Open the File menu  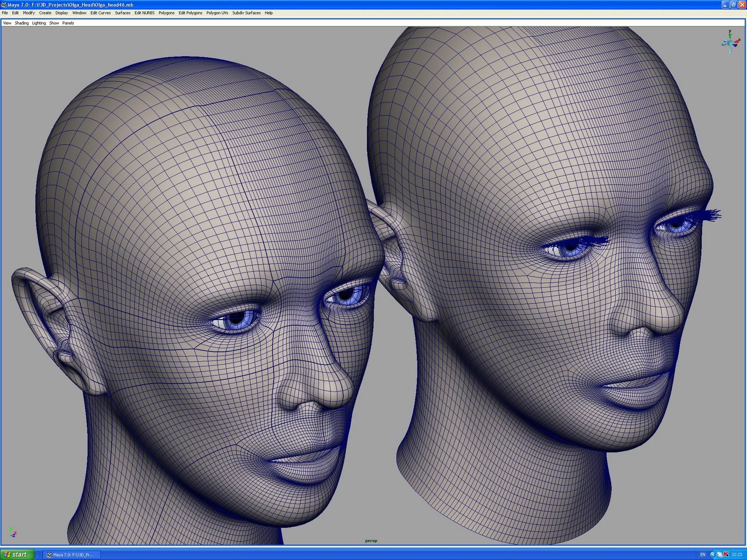(4, 13)
